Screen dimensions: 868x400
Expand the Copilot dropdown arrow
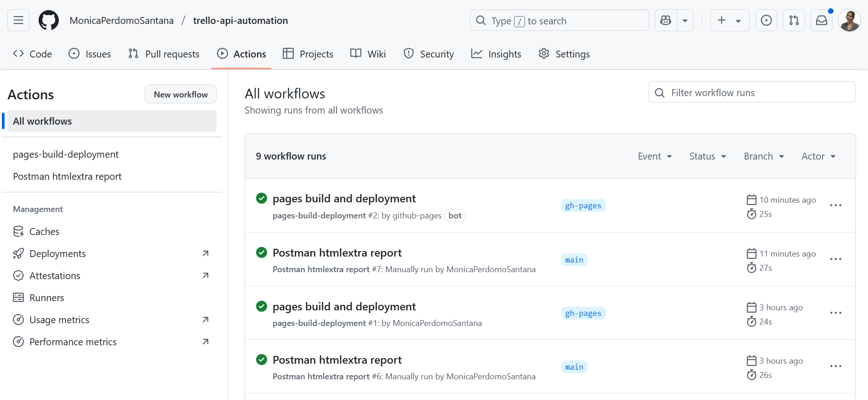[x=685, y=20]
